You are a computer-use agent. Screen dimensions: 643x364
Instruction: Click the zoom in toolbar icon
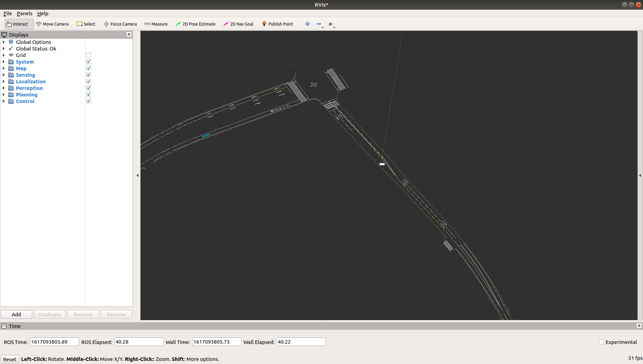coord(307,24)
